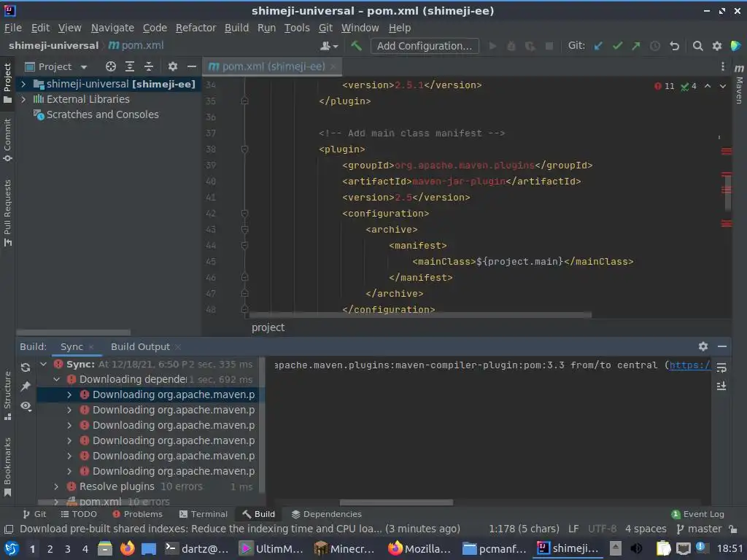Open the Terminal tool window

point(204,514)
